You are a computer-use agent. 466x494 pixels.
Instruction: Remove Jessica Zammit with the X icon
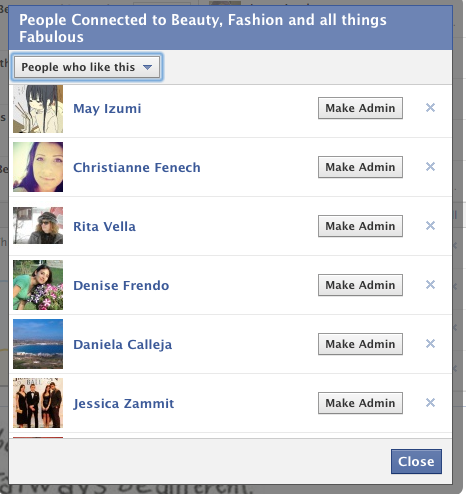[430, 403]
